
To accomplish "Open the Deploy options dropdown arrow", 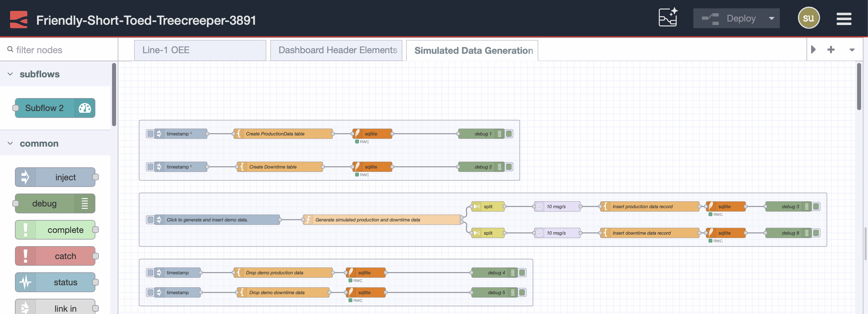I will (x=771, y=18).
